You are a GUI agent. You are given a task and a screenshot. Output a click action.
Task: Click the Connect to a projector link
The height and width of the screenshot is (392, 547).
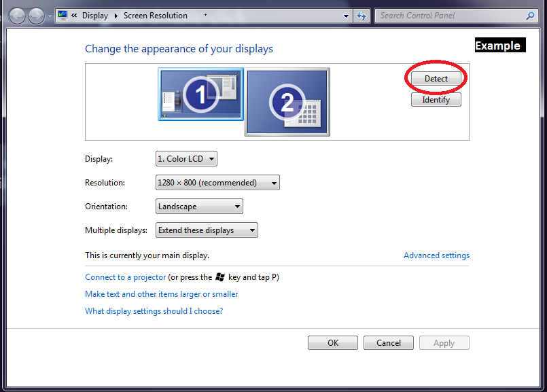click(125, 277)
